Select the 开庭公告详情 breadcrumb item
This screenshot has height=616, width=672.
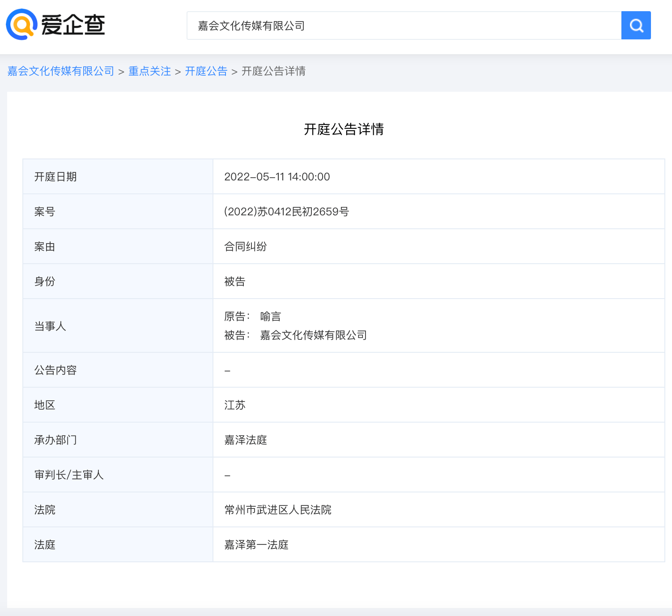coord(274,71)
